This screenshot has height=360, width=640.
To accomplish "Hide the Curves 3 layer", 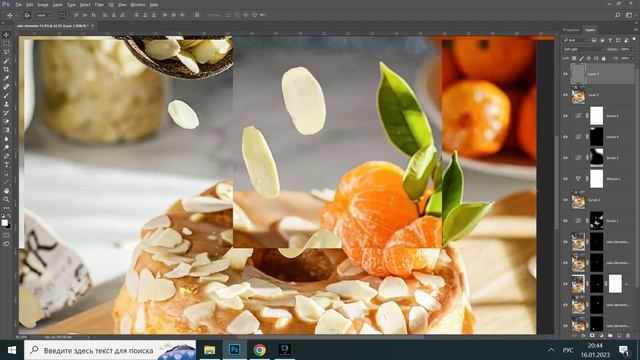I will click(x=565, y=158).
